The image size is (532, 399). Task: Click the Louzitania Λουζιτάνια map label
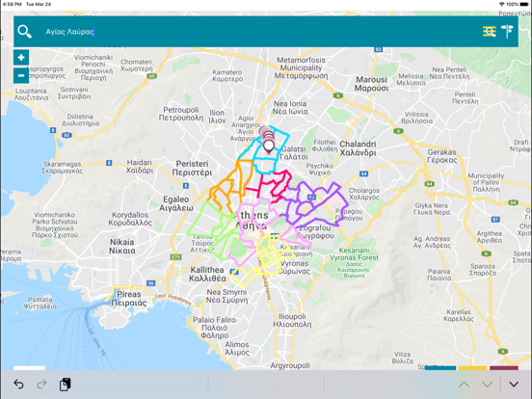click(31, 94)
